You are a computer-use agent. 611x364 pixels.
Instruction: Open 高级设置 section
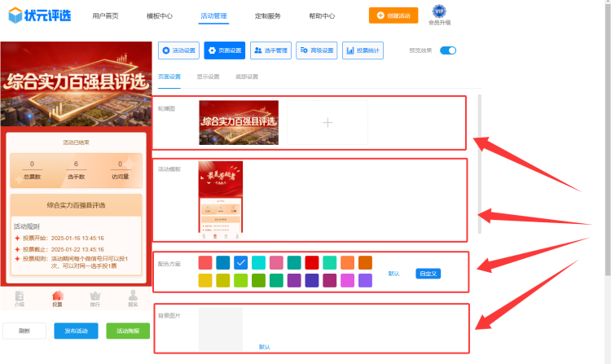coord(317,50)
